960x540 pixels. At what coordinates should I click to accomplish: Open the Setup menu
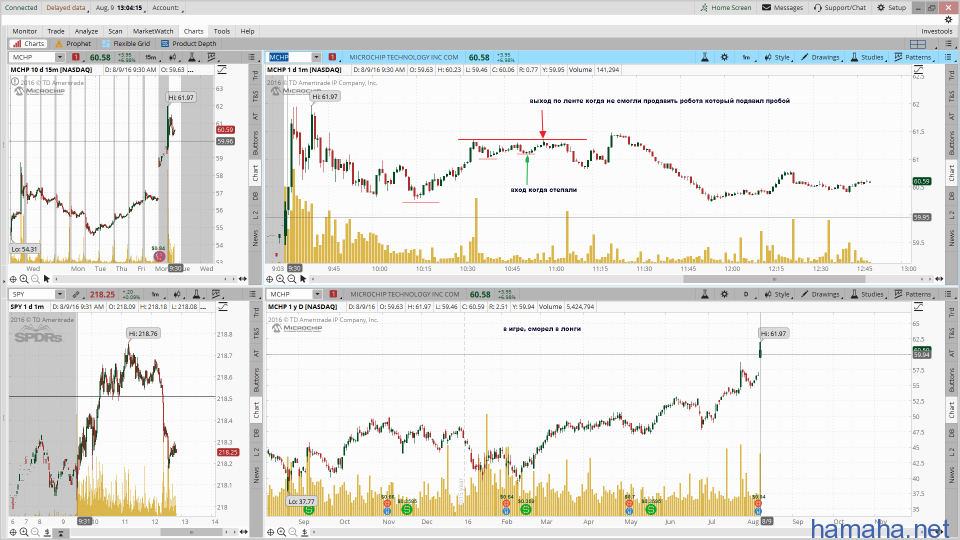(891, 7)
